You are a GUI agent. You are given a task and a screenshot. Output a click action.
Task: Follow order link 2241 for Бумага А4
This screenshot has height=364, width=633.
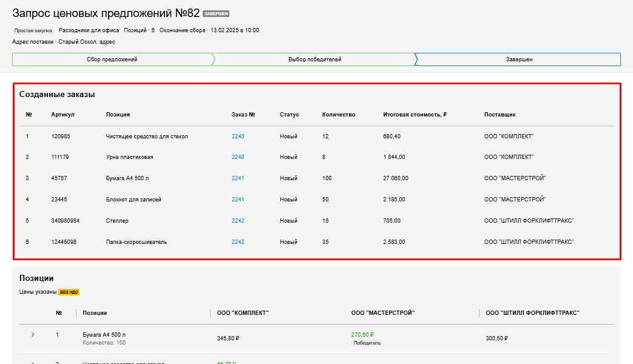pos(238,178)
